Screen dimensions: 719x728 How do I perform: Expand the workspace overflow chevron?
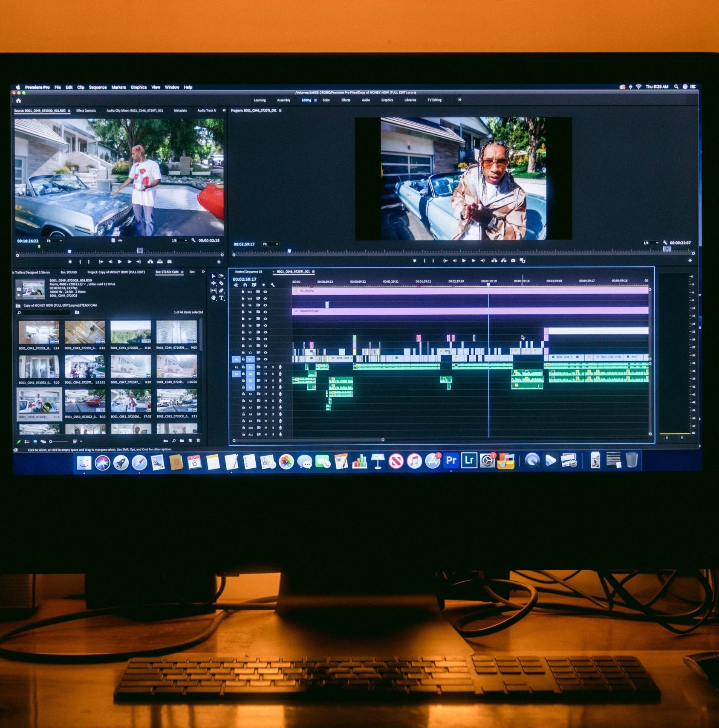(x=459, y=100)
